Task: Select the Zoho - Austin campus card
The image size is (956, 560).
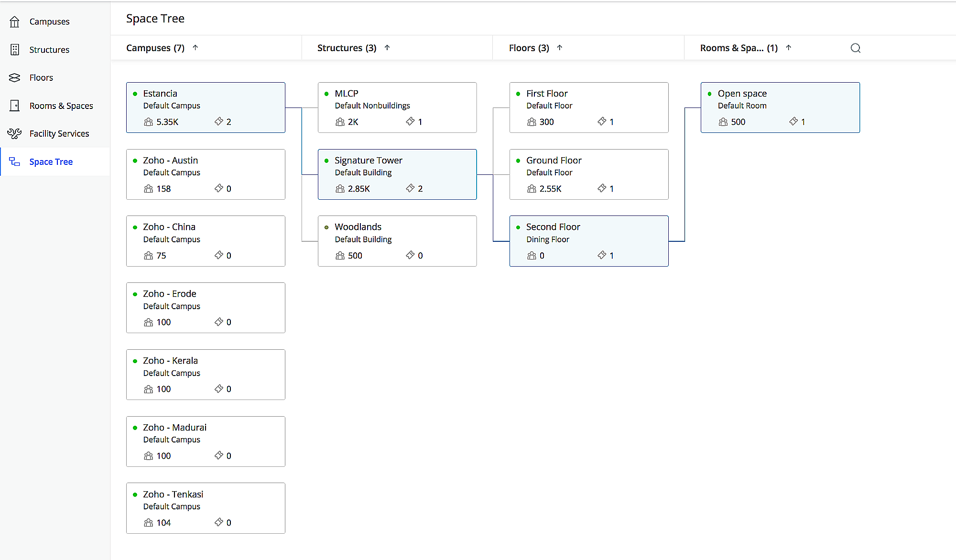Action: click(206, 174)
